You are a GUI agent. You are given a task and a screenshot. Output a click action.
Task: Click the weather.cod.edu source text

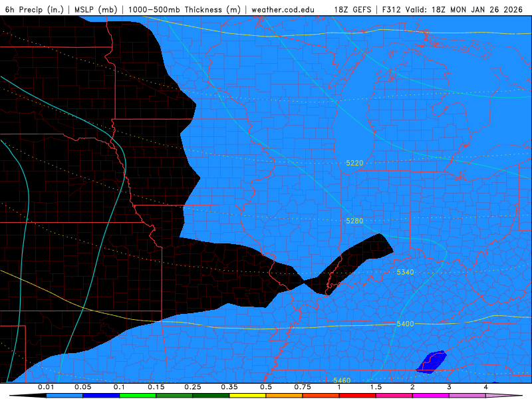(283, 9)
